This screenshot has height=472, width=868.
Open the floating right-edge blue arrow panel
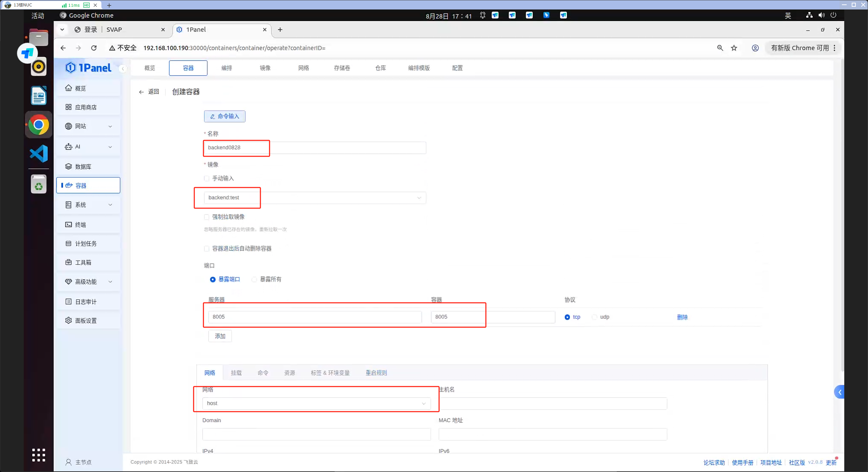[x=839, y=392]
